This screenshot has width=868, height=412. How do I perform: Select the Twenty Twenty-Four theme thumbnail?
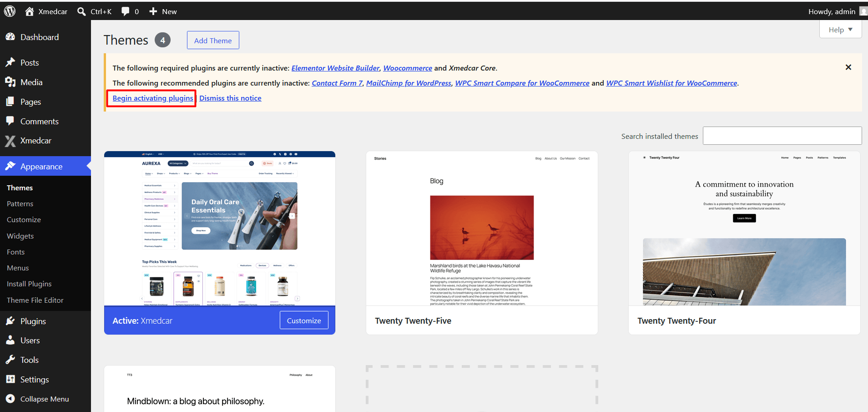744,229
